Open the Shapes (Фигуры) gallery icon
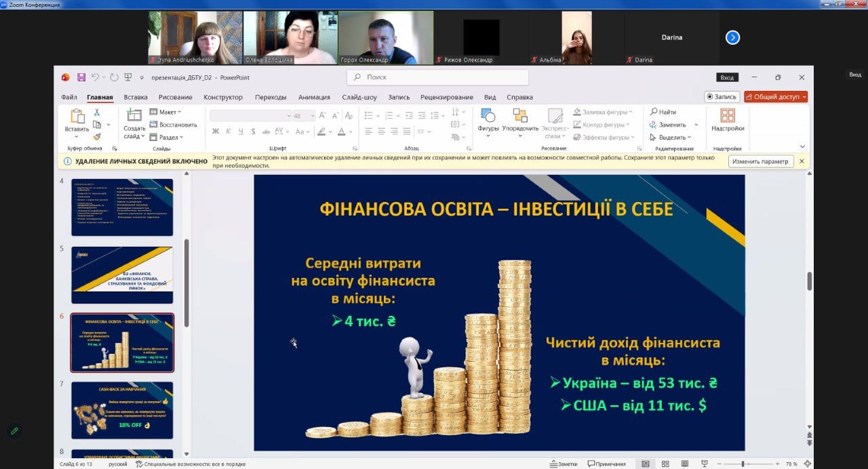This screenshot has width=868, height=469. pos(488,115)
